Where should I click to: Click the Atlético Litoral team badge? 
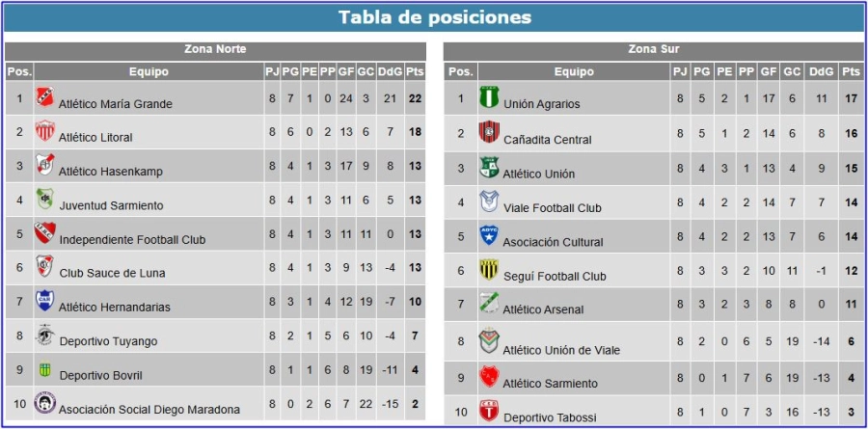pos(44,131)
